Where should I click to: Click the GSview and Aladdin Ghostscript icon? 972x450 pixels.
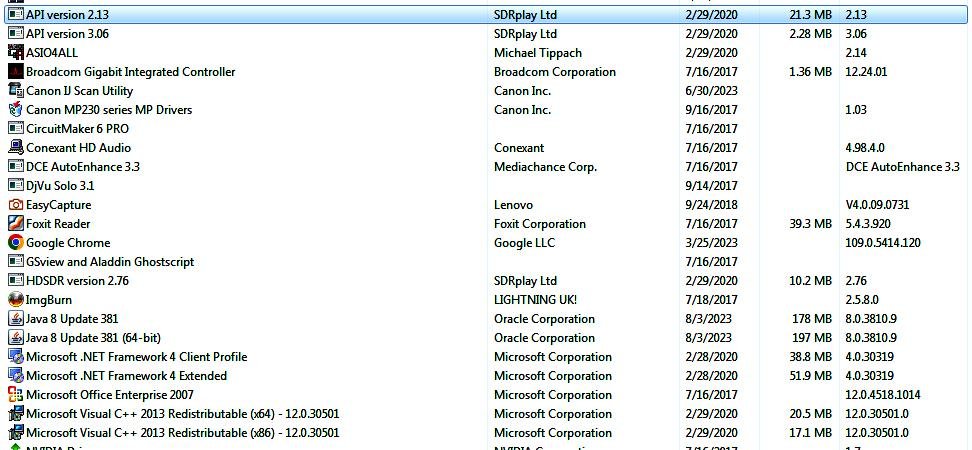tap(16, 262)
